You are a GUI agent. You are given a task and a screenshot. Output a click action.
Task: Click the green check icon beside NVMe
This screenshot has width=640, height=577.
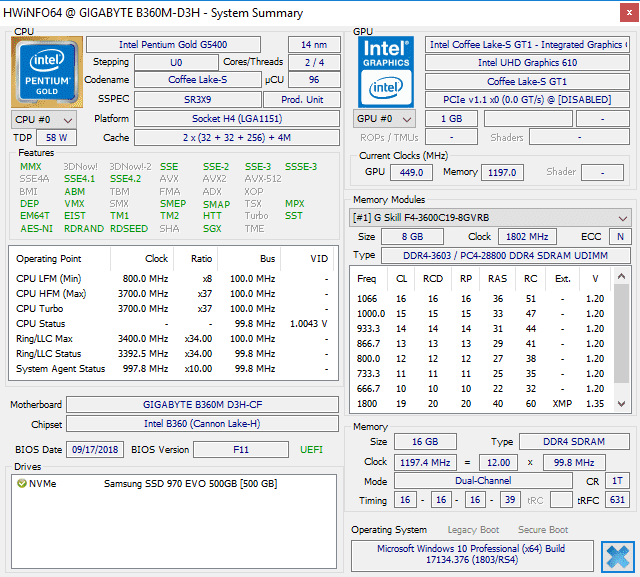coord(22,483)
